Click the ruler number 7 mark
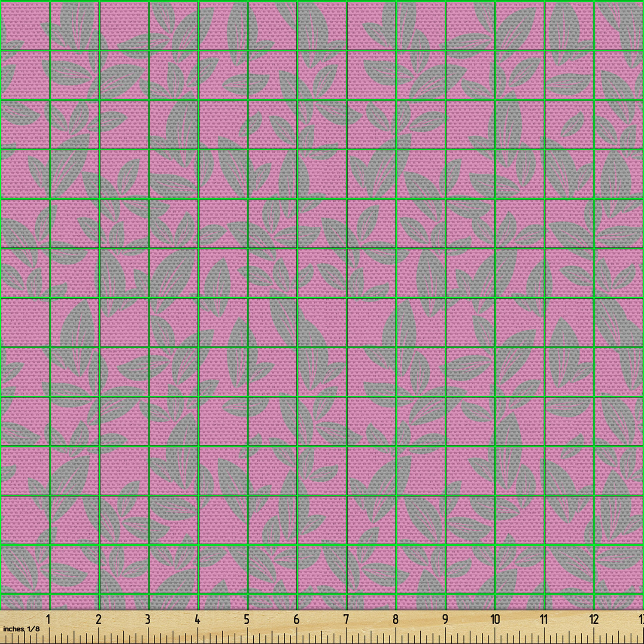Image resolution: width=644 pixels, height=644 pixels. tap(346, 620)
